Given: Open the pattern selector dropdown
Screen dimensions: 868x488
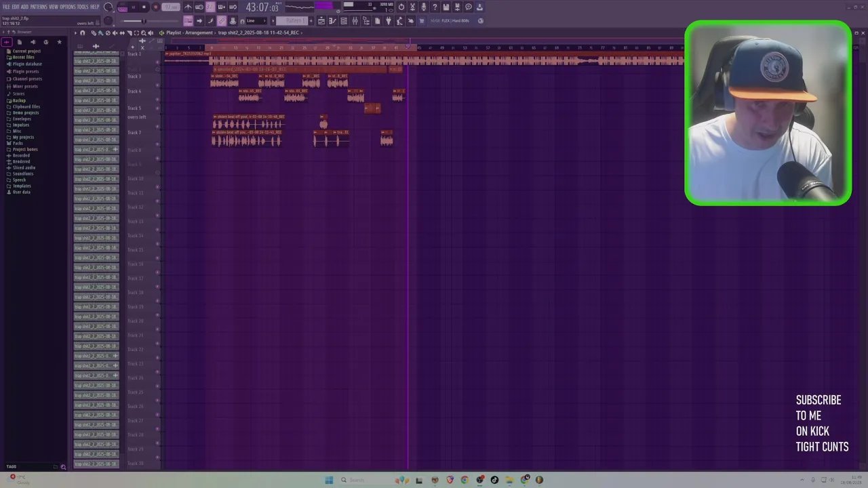Looking at the screenshot, I should 293,21.
